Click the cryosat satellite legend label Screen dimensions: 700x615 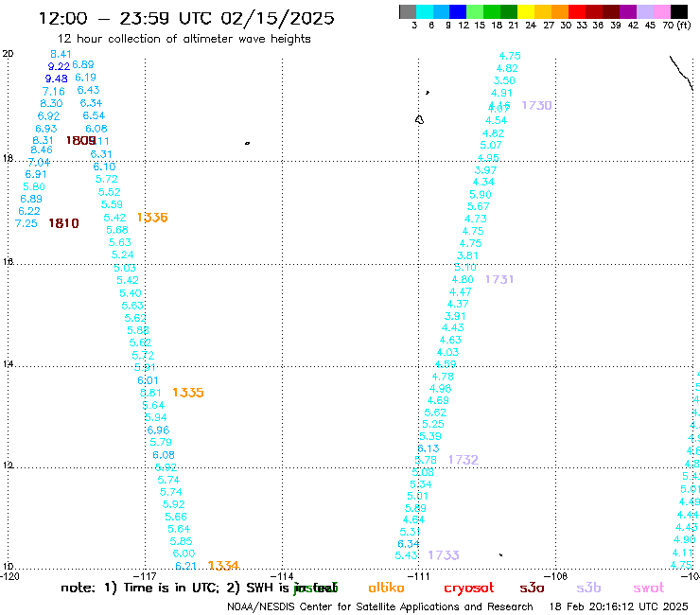pyautogui.click(x=469, y=589)
